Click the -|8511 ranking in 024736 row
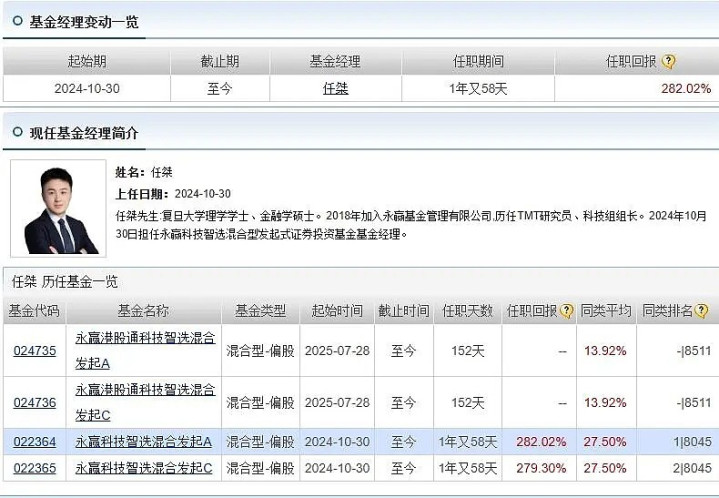719x498 pixels. [x=694, y=403]
